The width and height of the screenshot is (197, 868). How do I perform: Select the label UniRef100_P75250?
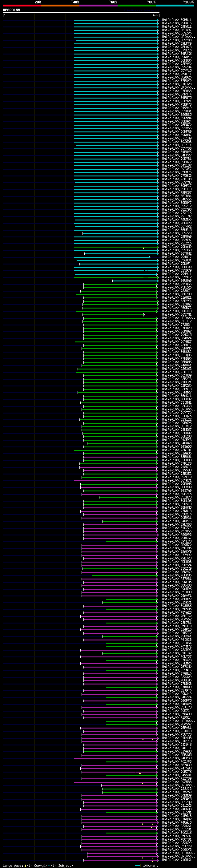(x=176, y=792)
